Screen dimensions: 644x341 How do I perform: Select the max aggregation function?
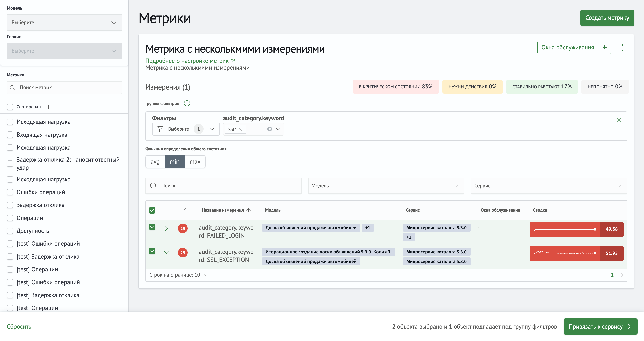[195, 162]
